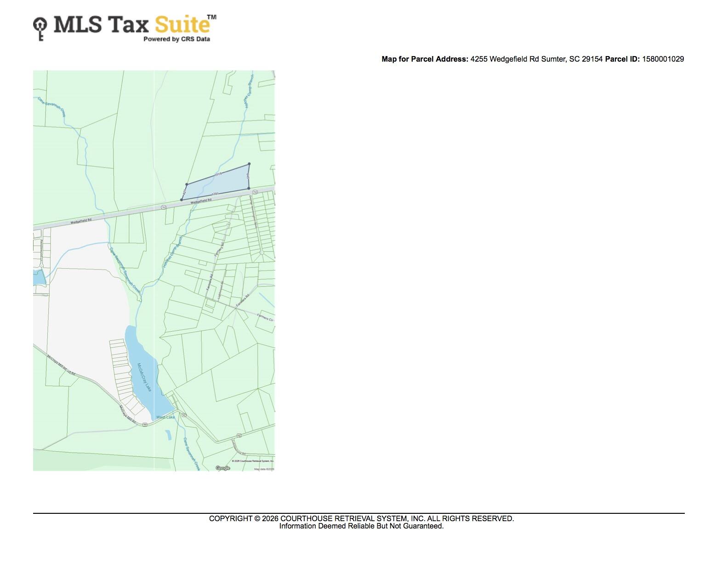Click the McMcCray Lake label
The image size is (728, 563).
[144, 377]
